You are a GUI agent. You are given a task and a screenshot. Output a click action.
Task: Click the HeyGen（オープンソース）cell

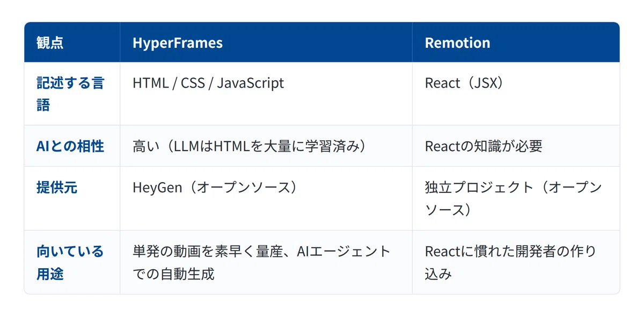tap(266, 198)
